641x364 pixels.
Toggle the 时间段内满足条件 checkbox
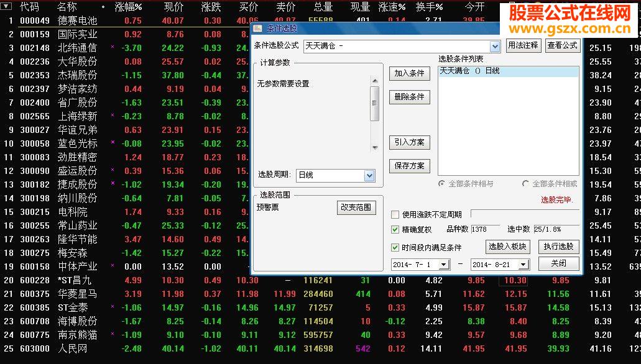point(395,248)
